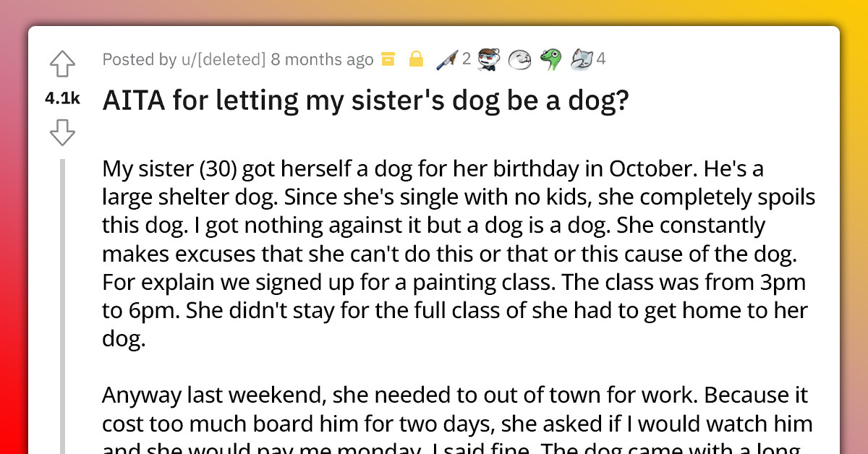The image size is (868, 454).
Task: Click the Snoo with sunglasses award
Action: tap(487, 59)
